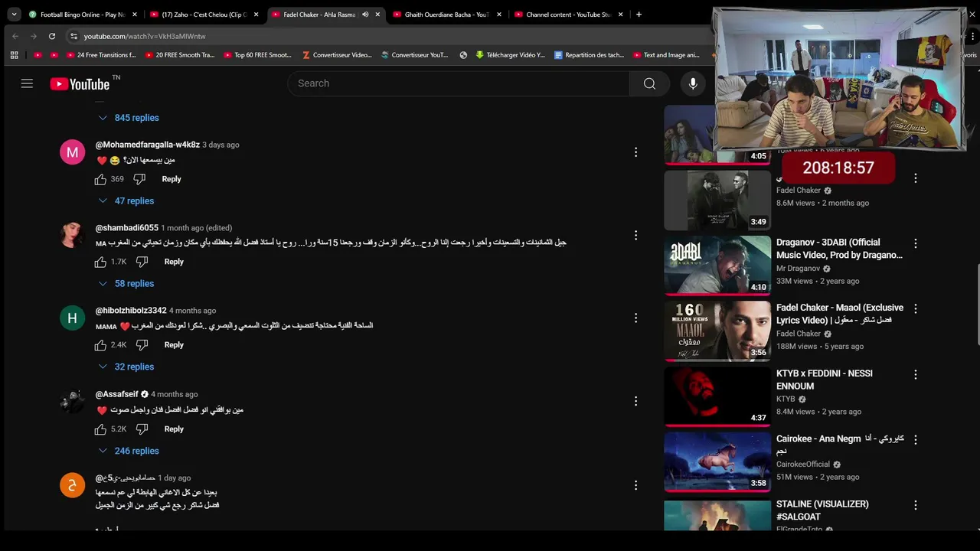Open Cairokee Ana Negm video thumbnail
This screenshot has width=980, height=551.
point(717,461)
